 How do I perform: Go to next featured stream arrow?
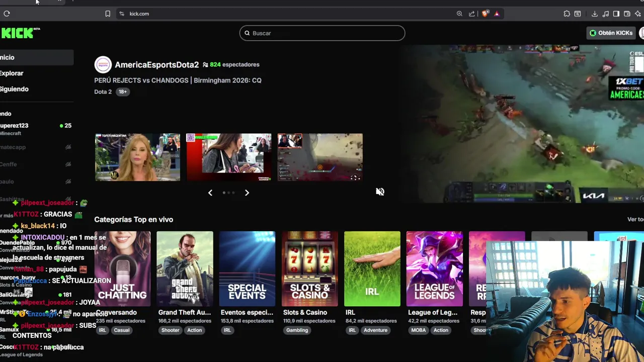pyautogui.click(x=247, y=193)
